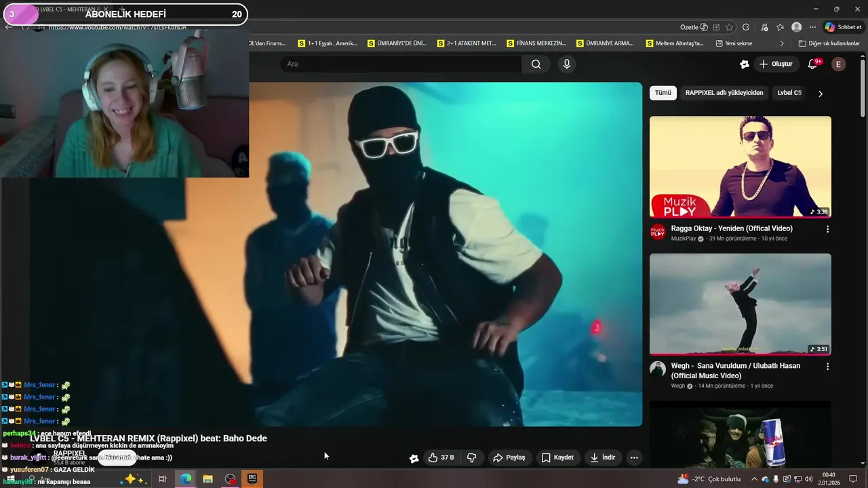This screenshot has width=868, height=488.
Task: Open the Yeni sekme bookmark
Action: click(x=733, y=43)
